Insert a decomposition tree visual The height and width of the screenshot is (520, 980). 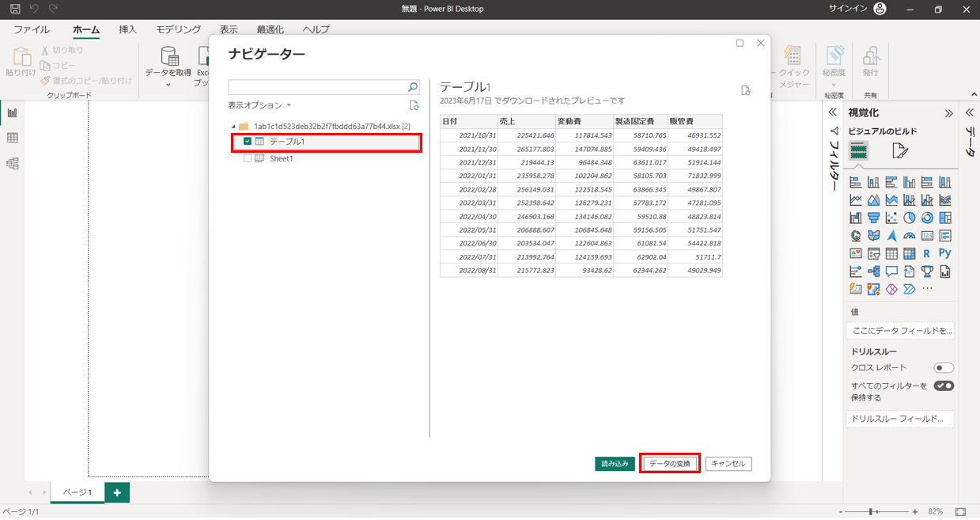tap(873, 271)
